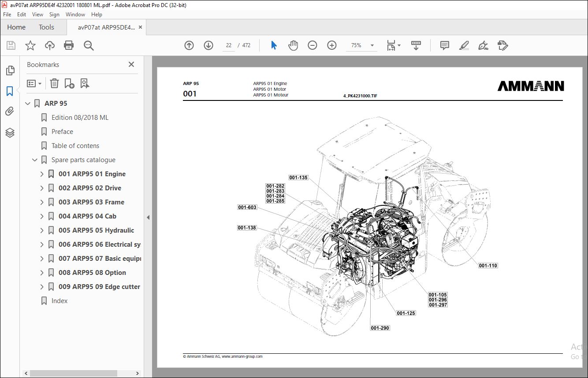
Task: Find current bookmark icon
Action: click(x=85, y=83)
